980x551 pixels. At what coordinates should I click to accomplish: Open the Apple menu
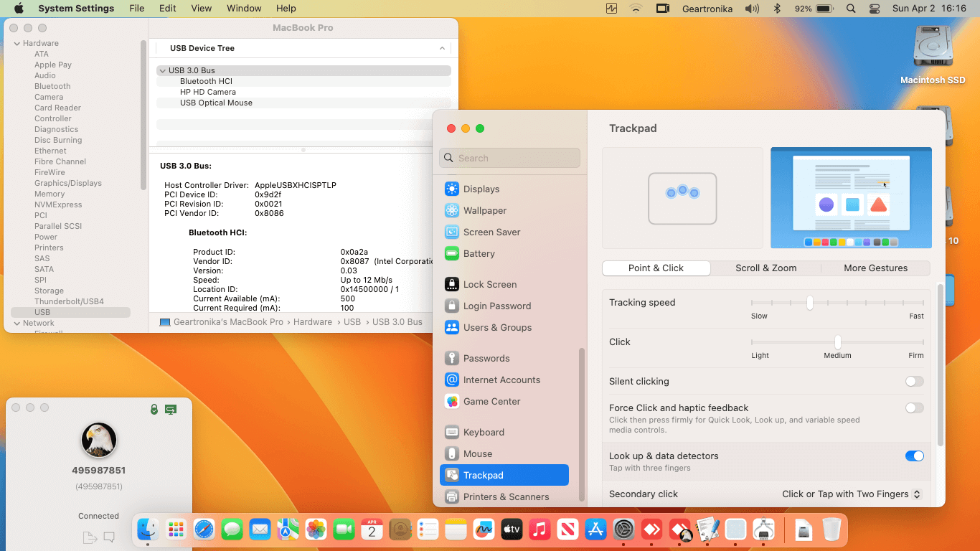point(19,9)
